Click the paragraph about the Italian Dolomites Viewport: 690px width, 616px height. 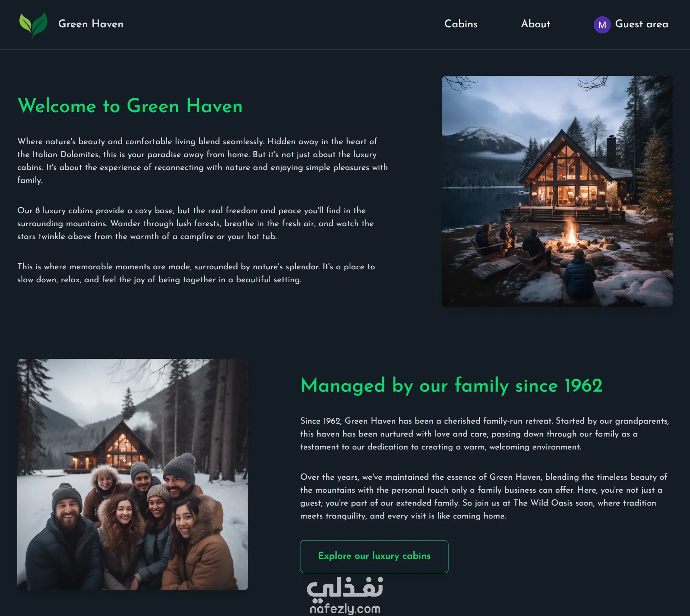point(203,161)
